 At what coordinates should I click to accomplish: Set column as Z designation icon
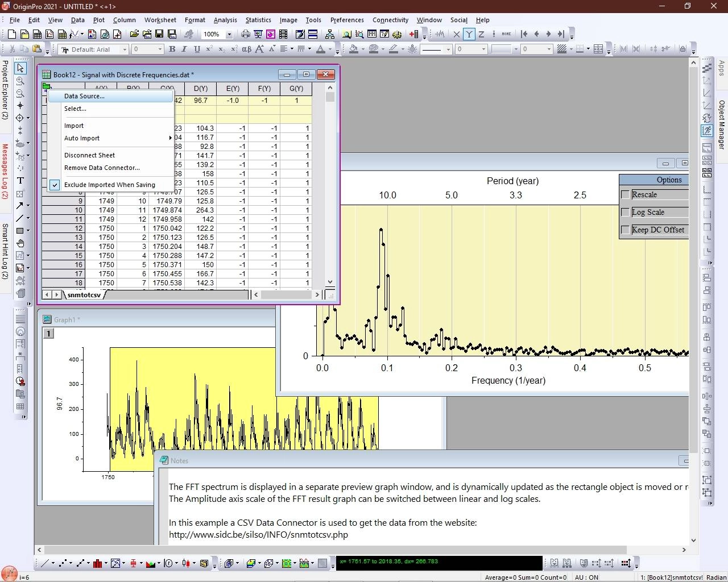click(x=481, y=34)
